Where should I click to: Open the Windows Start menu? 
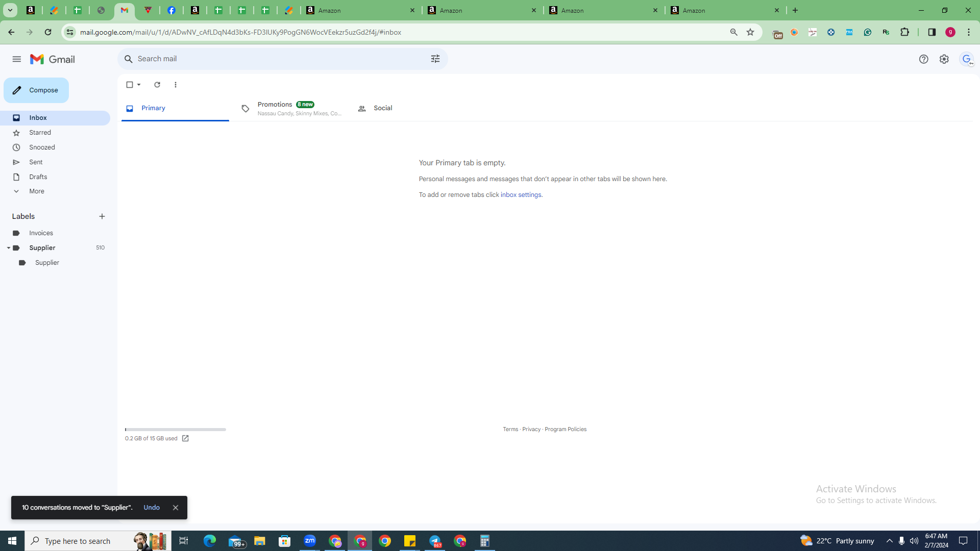(x=12, y=541)
